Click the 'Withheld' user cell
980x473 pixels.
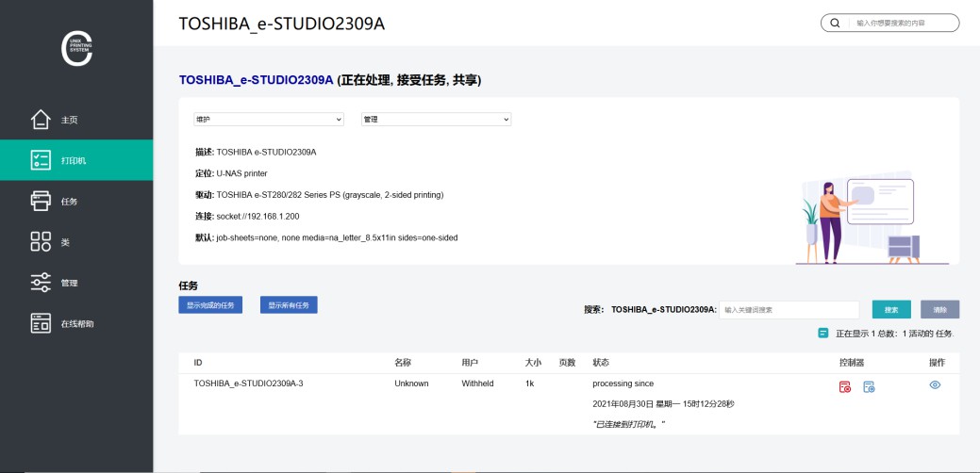coord(477,383)
